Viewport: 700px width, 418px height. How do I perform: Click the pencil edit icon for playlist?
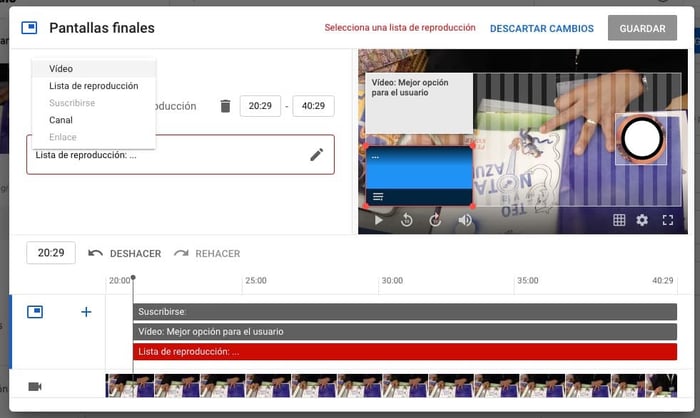316,154
